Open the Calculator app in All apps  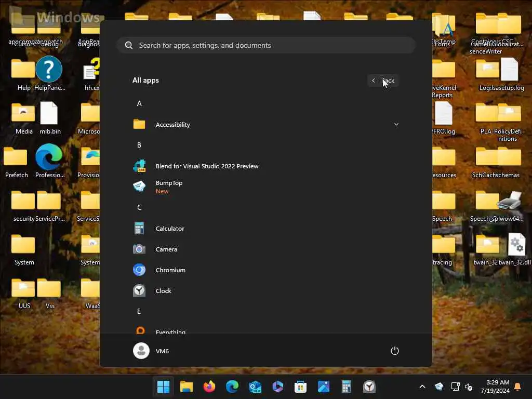coord(265,229)
